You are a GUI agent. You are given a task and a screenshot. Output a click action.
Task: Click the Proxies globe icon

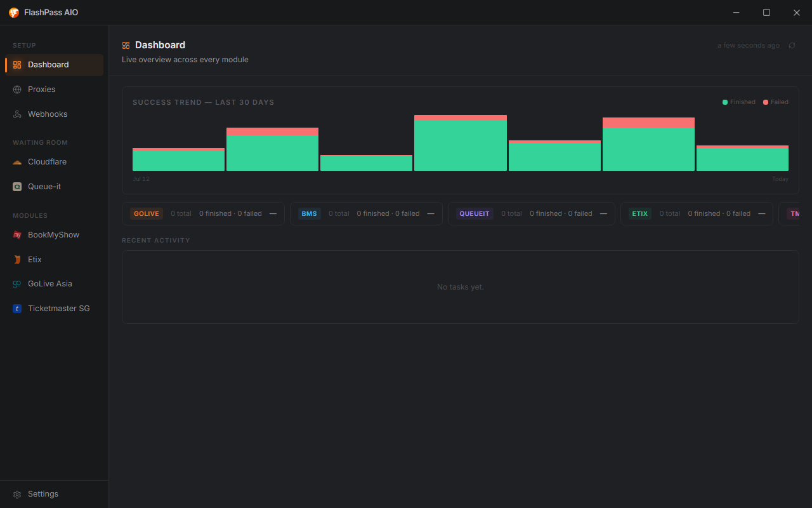pyautogui.click(x=17, y=90)
